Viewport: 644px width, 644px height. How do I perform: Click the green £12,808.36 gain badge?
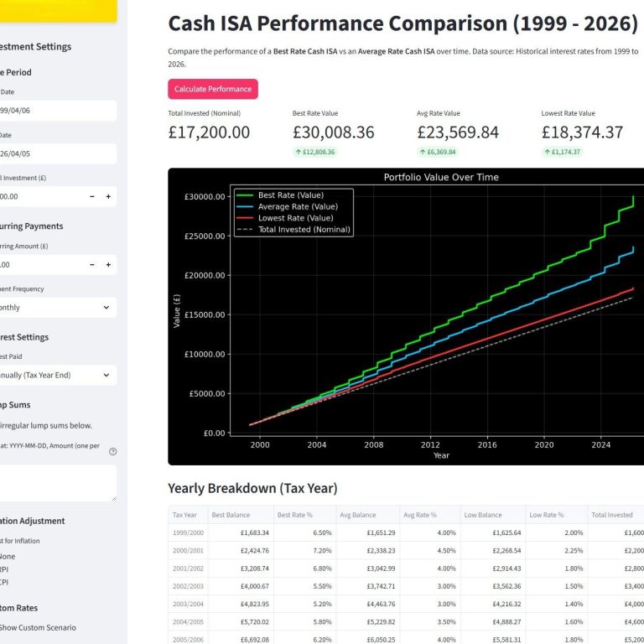coord(314,152)
